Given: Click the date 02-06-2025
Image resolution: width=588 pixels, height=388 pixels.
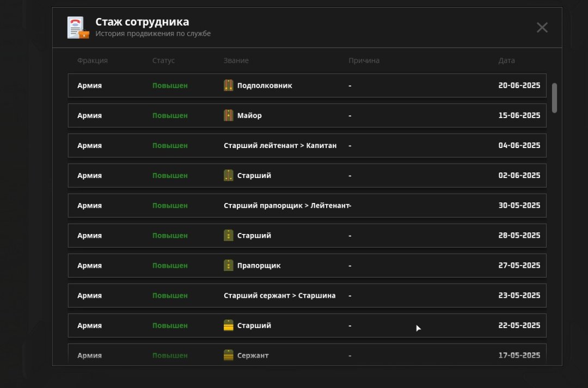Looking at the screenshot, I should (x=519, y=175).
